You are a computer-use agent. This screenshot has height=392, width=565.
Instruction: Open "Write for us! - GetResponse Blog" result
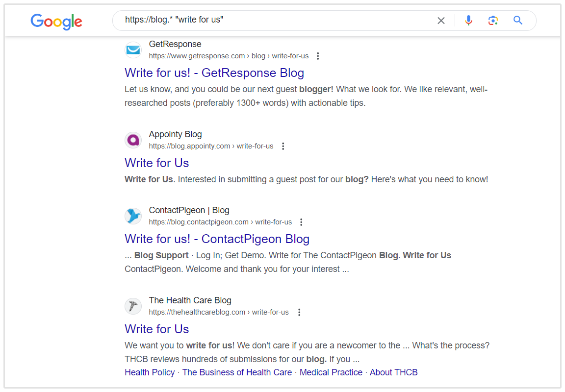214,73
